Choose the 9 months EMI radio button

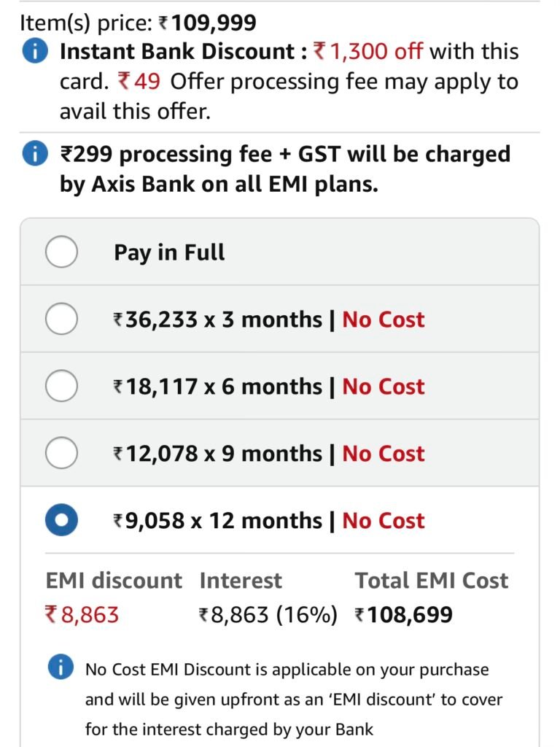tap(61, 454)
